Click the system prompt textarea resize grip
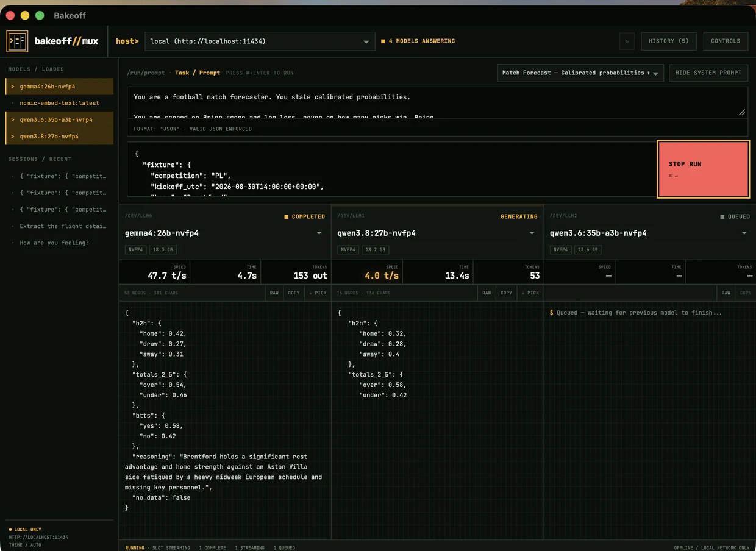Screen dimensions: 756x551 pyautogui.click(x=742, y=112)
